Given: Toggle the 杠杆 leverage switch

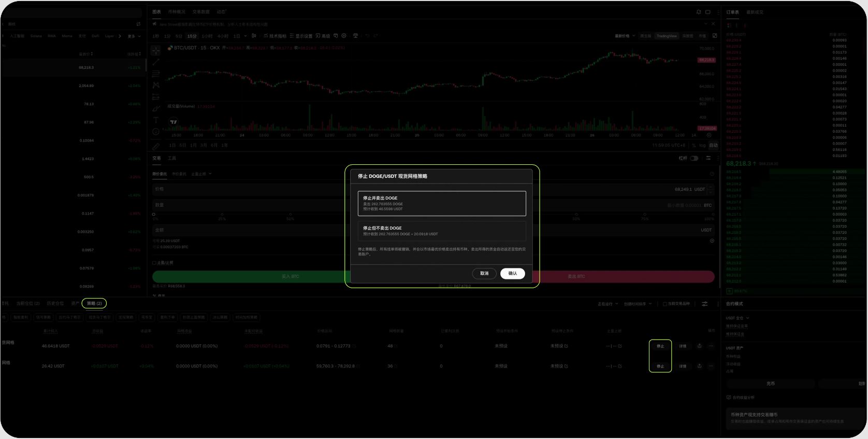Looking at the screenshot, I should [694, 158].
